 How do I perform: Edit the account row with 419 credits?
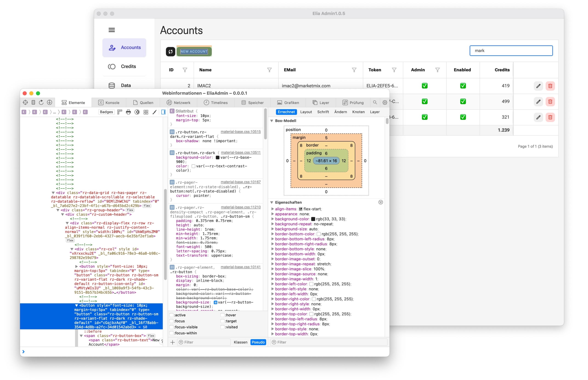[x=538, y=86]
